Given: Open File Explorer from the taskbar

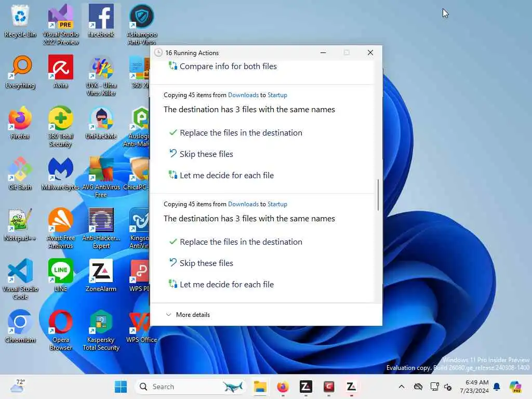Looking at the screenshot, I should pyautogui.click(x=260, y=387).
